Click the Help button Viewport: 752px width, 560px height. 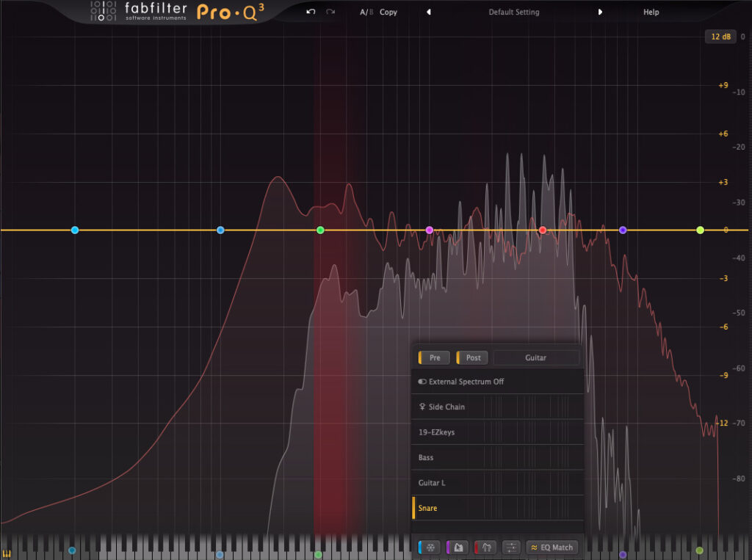[x=651, y=12]
